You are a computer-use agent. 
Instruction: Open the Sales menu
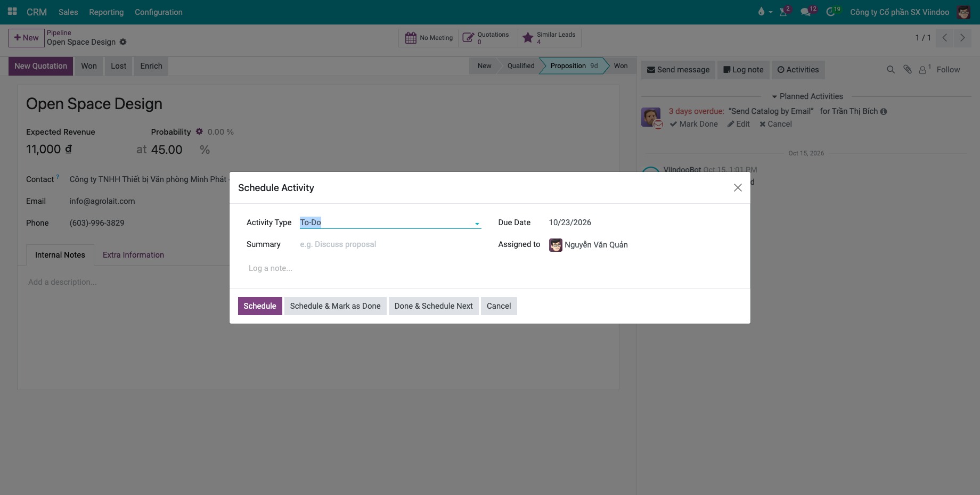[68, 12]
